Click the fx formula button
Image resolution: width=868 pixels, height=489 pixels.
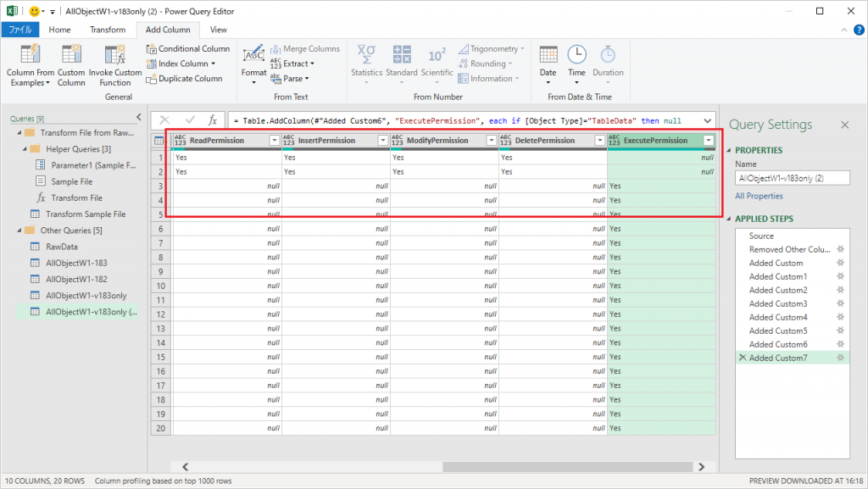click(213, 120)
